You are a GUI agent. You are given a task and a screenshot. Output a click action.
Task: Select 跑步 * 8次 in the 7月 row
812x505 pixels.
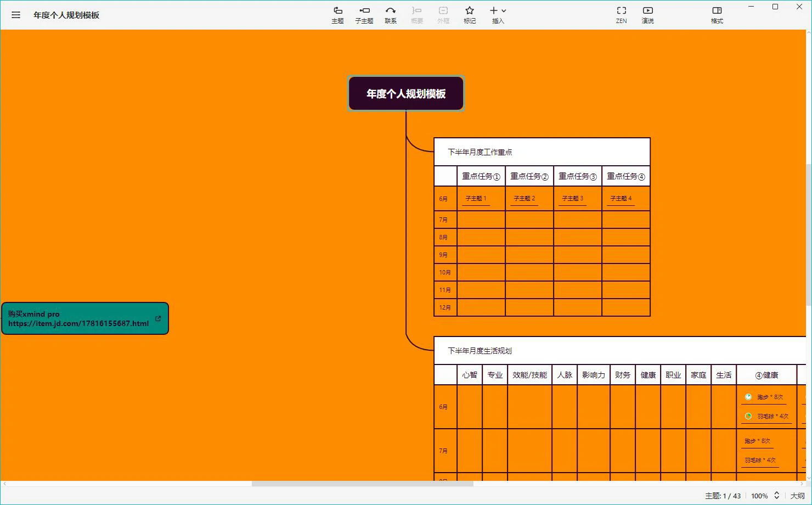758,441
